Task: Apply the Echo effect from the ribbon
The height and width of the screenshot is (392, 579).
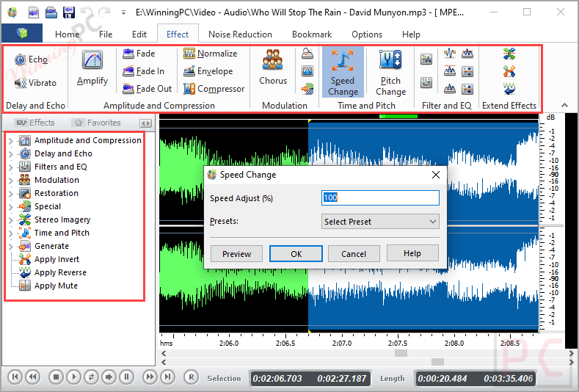Action: click(x=31, y=59)
